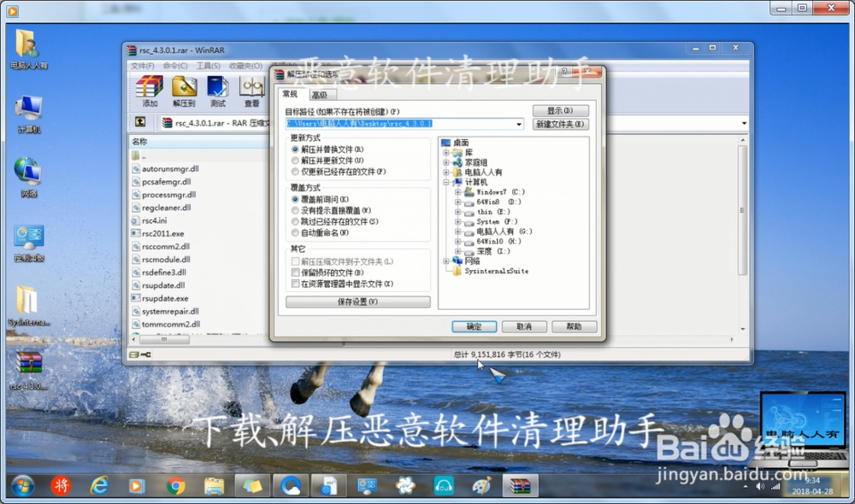Open the Windows Start orb
This screenshot has width=855, height=504.
click(x=23, y=485)
